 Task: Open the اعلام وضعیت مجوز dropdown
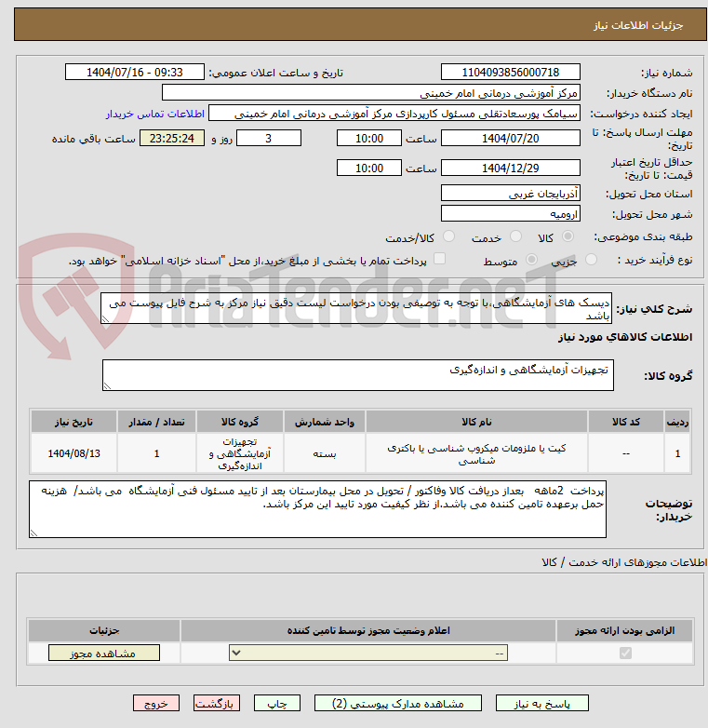[x=368, y=653]
